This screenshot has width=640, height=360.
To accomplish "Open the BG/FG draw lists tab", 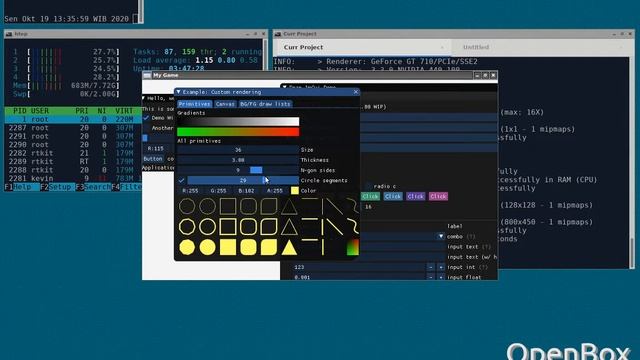I will [x=265, y=104].
